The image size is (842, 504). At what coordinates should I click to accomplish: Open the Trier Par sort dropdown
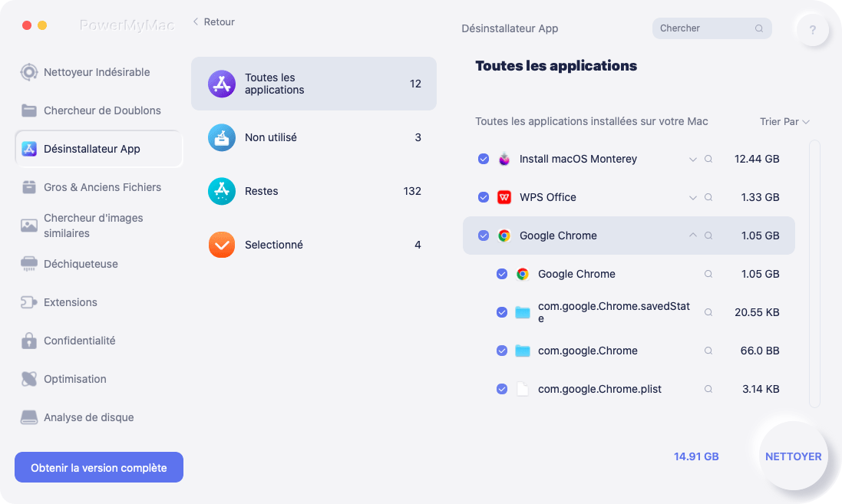784,122
